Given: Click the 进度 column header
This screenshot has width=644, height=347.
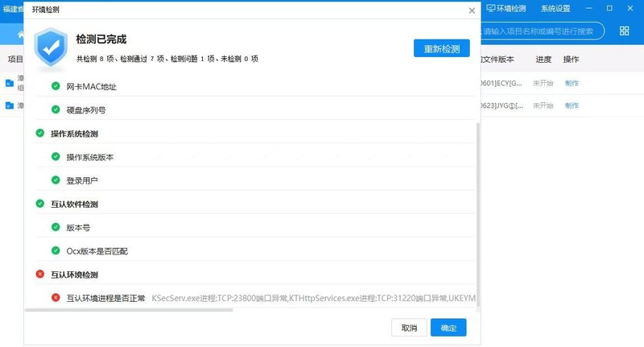Looking at the screenshot, I should (543, 60).
